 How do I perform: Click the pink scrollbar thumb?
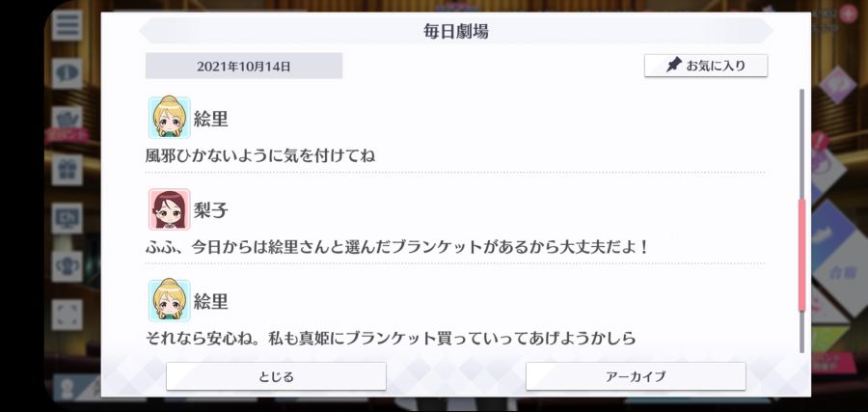click(801, 256)
